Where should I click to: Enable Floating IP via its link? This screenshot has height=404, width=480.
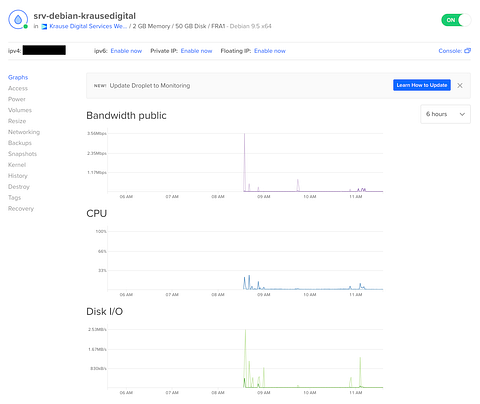(270, 51)
